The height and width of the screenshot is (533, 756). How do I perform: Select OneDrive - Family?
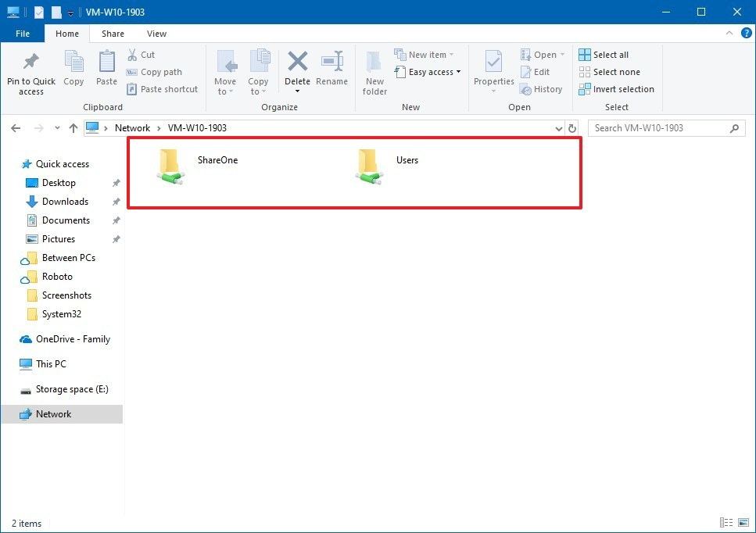65,339
